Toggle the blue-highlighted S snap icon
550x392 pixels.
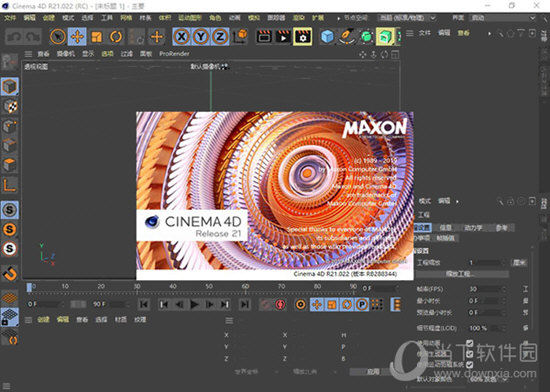[x=9, y=210]
